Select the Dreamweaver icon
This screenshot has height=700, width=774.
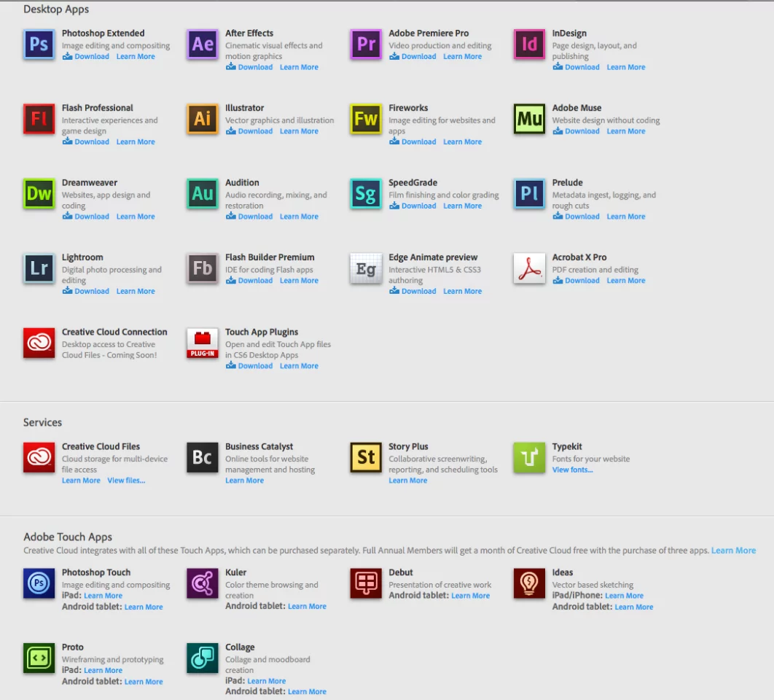coord(38,193)
